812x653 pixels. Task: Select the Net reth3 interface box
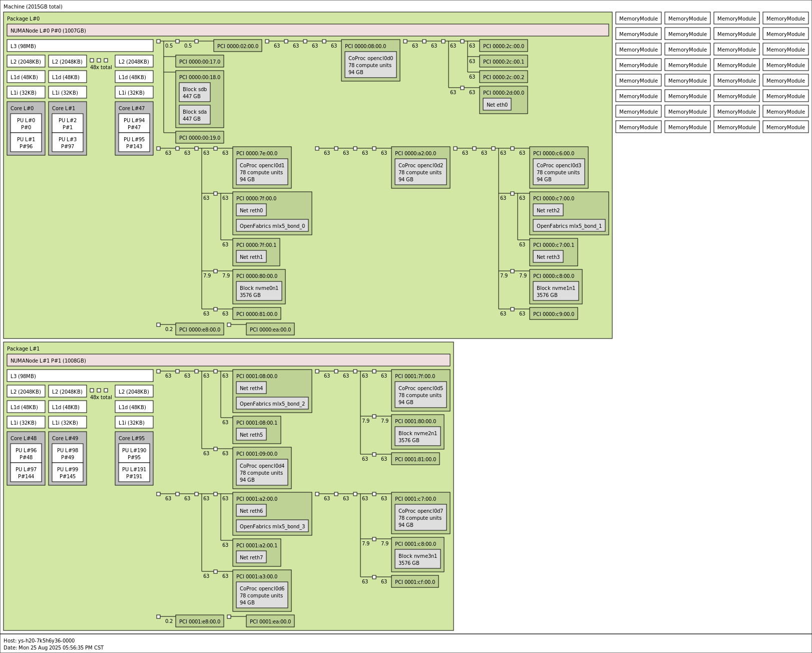tap(548, 257)
